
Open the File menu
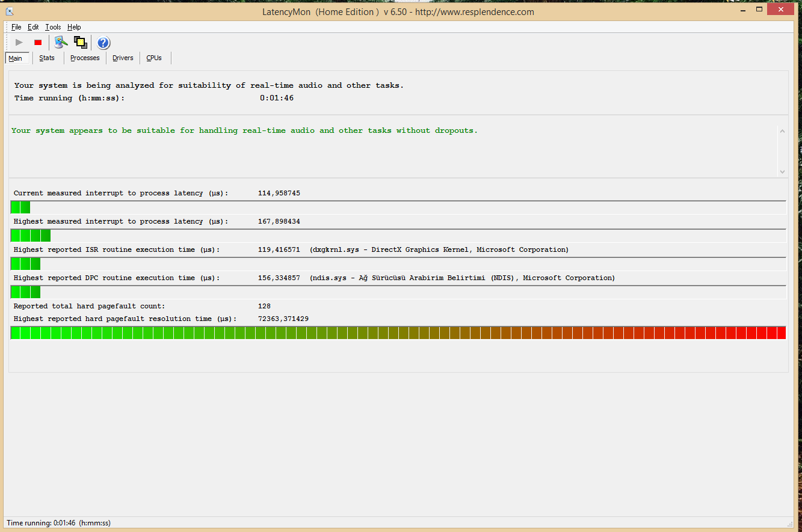pos(16,27)
